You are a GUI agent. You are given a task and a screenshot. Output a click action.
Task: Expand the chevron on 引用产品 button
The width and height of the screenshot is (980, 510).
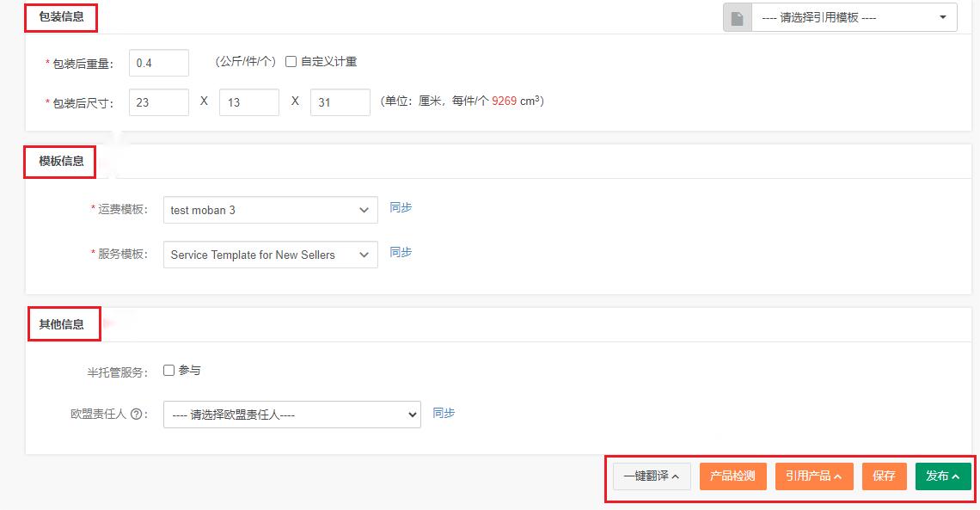837,476
